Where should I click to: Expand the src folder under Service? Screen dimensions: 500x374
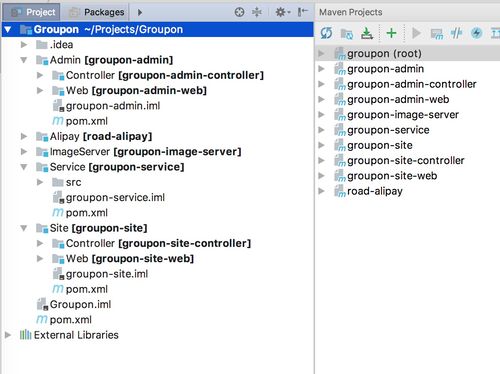coord(40,182)
